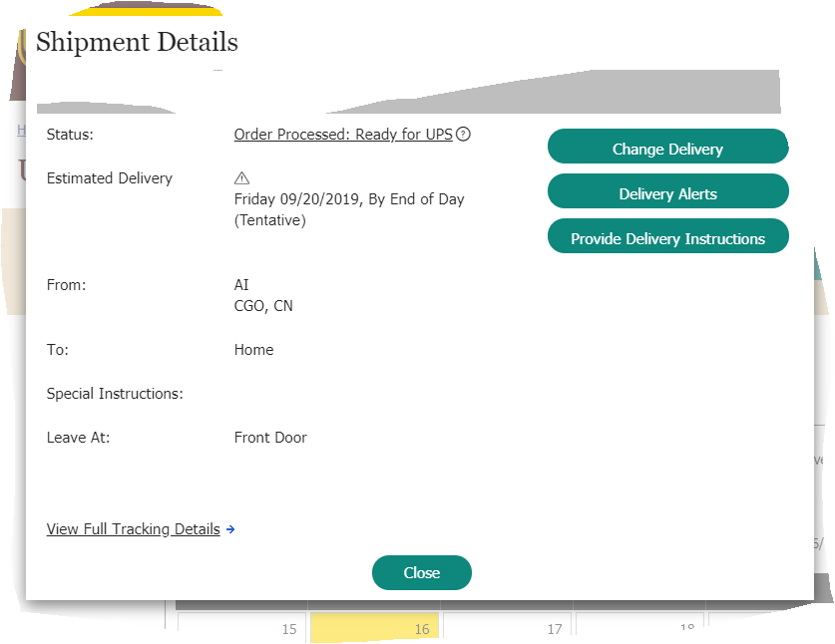The height and width of the screenshot is (644, 835).
Task: Click the CGO, CN origin text
Action: (x=263, y=306)
